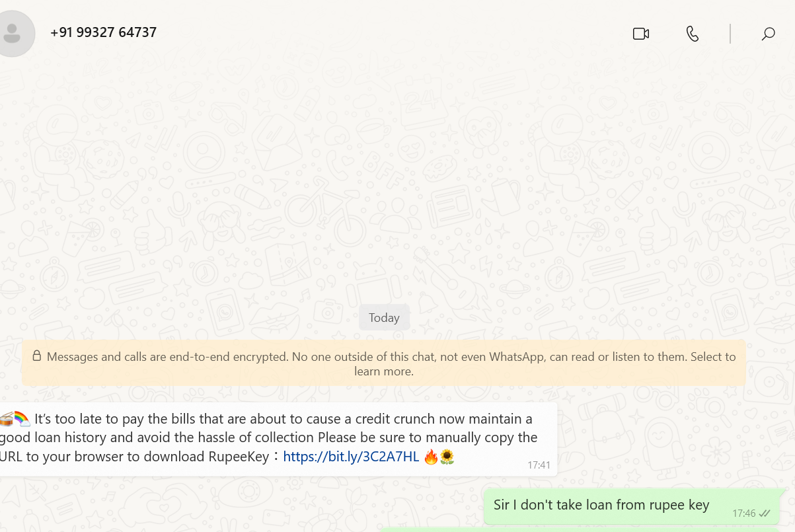Click the sunflower emoji in received message
The height and width of the screenshot is (532, 795).
click(x=447, y=457)
